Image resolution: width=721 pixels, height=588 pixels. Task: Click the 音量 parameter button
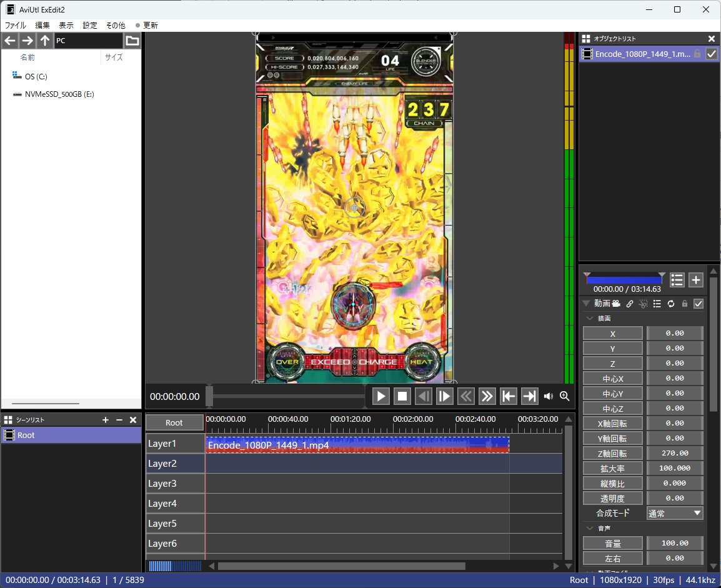(x=612, y=544)
